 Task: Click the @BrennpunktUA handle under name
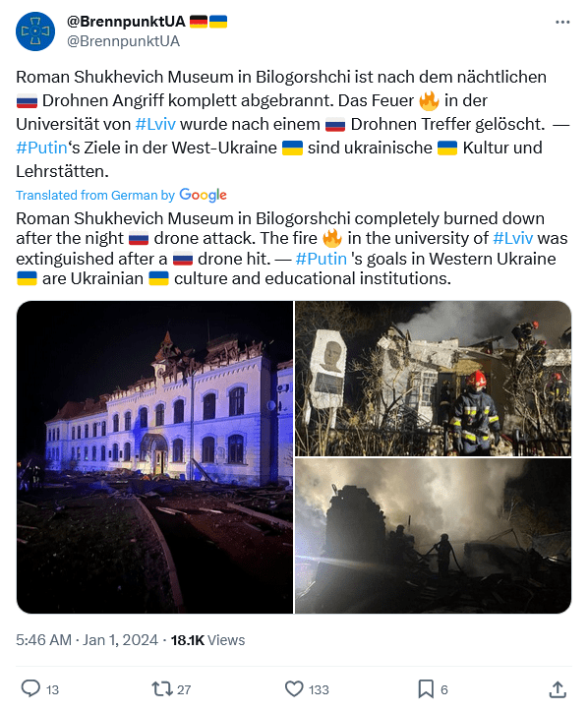point(123,41)
